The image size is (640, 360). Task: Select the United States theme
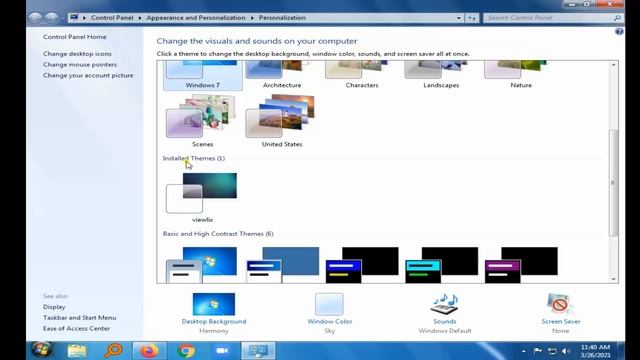click(x=282, y=121)
